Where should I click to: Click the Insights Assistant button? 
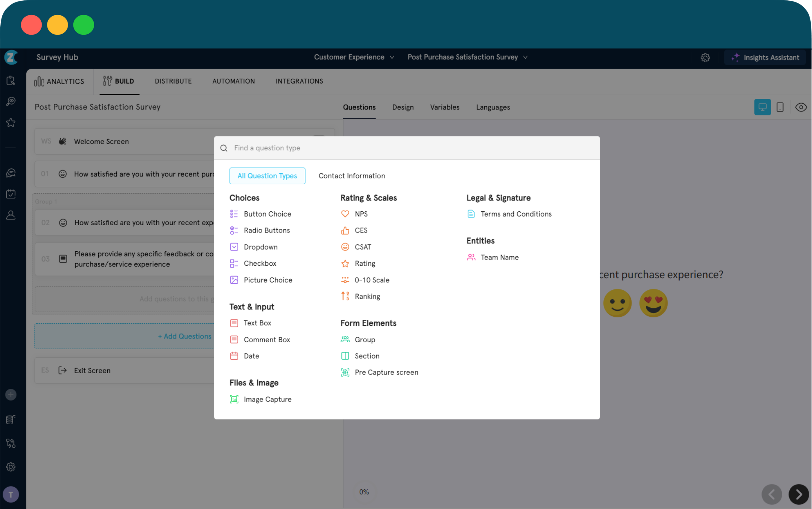point(765,58)
